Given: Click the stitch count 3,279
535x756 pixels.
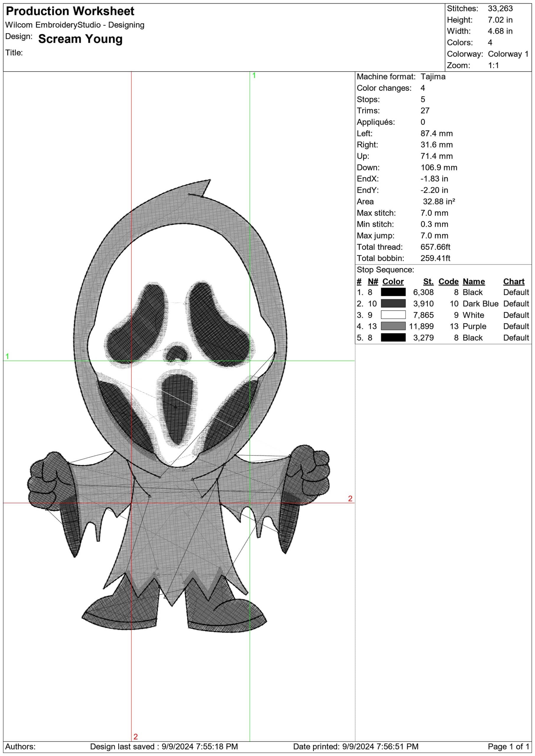Looking at the screenshot, I should point(423,338).
